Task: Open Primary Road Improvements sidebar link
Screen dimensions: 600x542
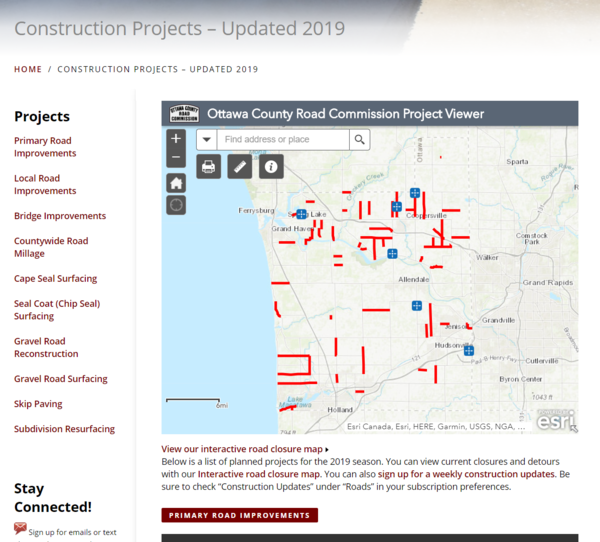Action: (45, 147)
